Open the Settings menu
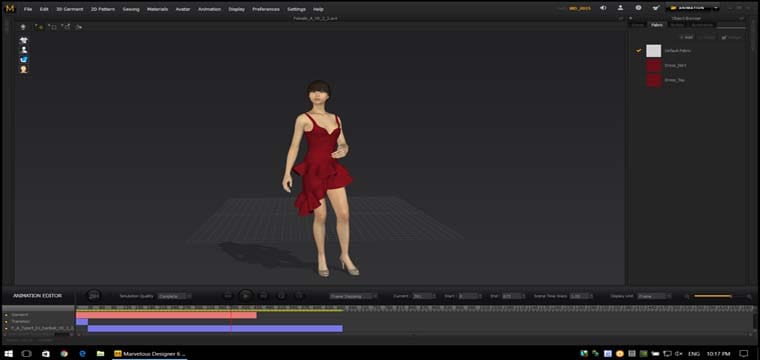 pyautogui.click(x=296, y=9)
